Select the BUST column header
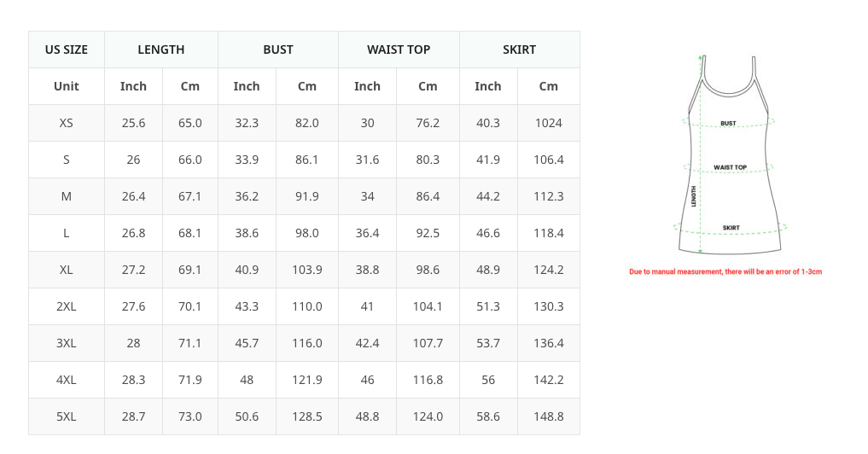The height and width of the screenshot is (454, 868). pos(278,49)
